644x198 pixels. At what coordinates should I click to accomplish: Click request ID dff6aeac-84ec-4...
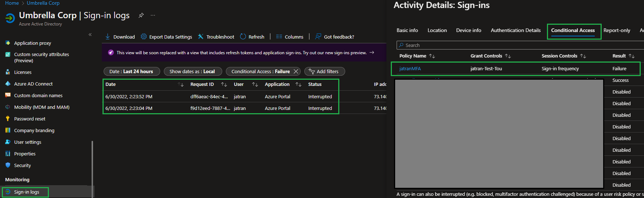pyautogui.click(x=210, y=96)
